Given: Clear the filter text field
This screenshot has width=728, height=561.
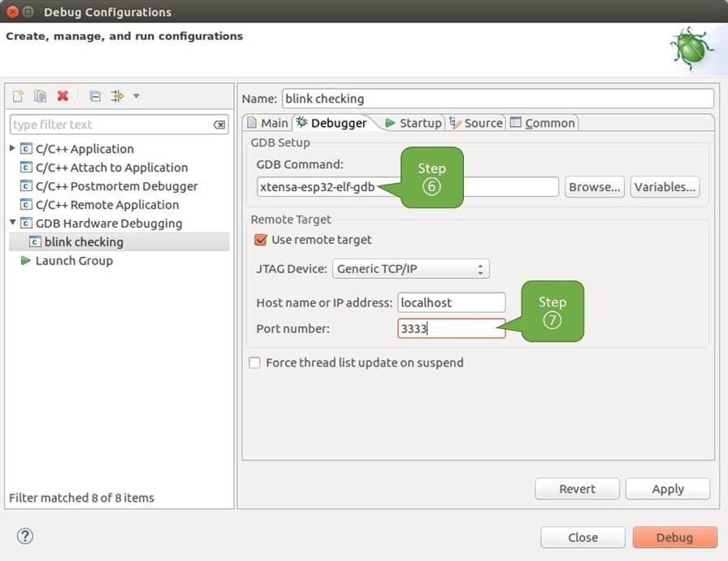Looking at the screenshot, I should coord(218,124).
